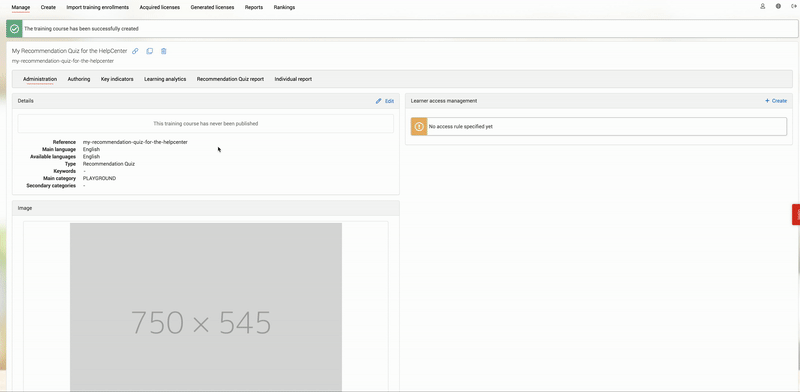
Task: Open Generated licenses
Action: 212,8
